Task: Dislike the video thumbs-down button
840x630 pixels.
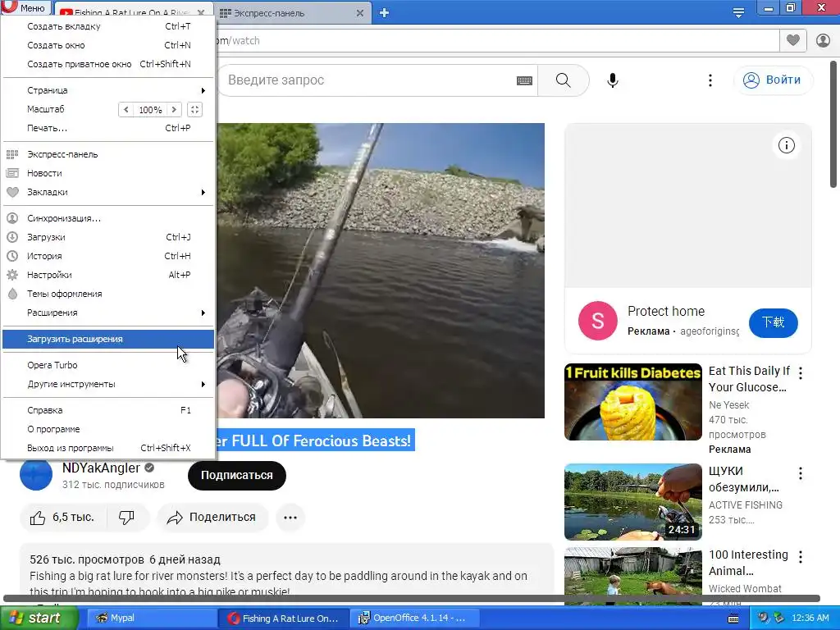Action: pyautogui.click(x=127, y=518)
